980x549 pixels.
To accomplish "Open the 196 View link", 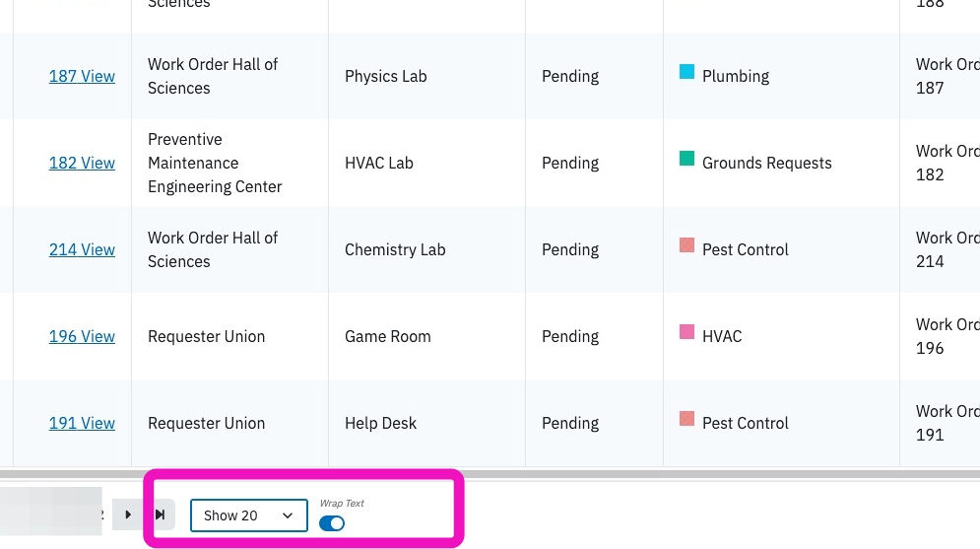I will point(82,336).
